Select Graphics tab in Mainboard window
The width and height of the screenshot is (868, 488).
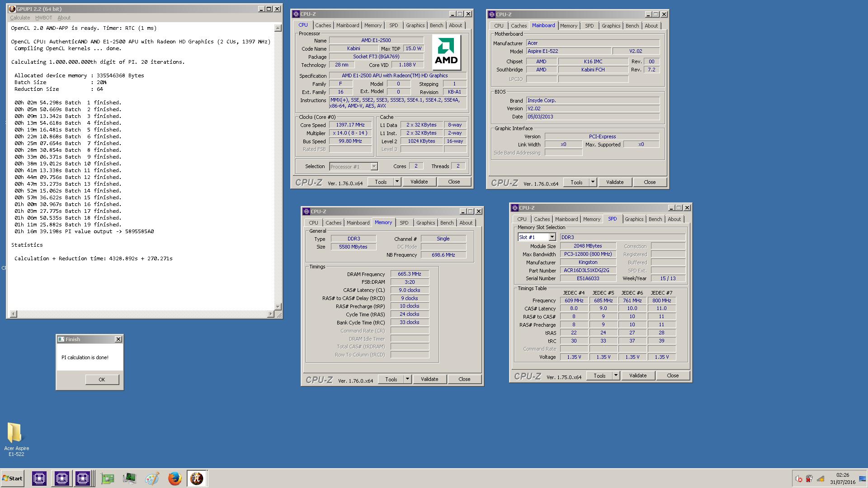(x=611, y=26)
